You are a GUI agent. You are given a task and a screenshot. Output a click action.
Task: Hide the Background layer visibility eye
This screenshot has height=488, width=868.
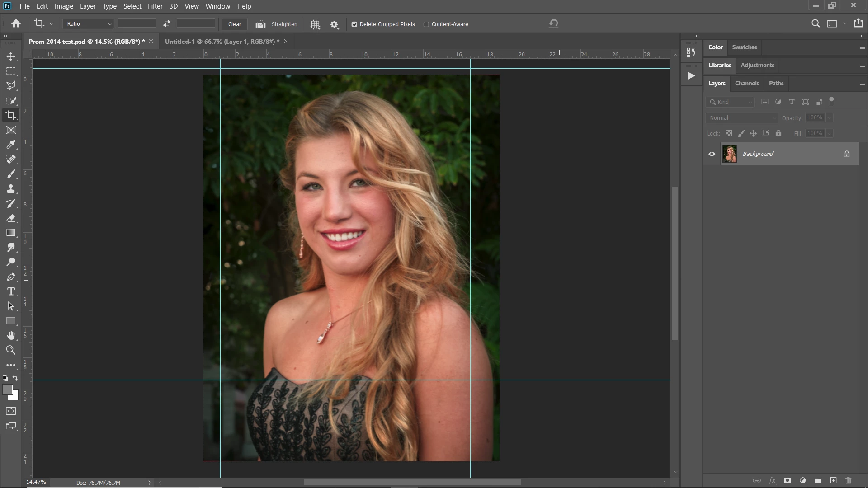pos(712,154)
